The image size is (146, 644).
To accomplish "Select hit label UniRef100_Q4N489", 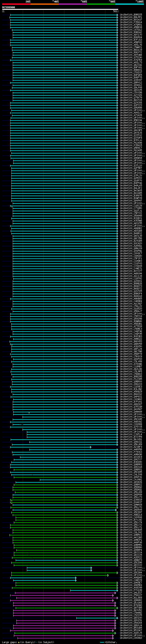I will point(131,412).
